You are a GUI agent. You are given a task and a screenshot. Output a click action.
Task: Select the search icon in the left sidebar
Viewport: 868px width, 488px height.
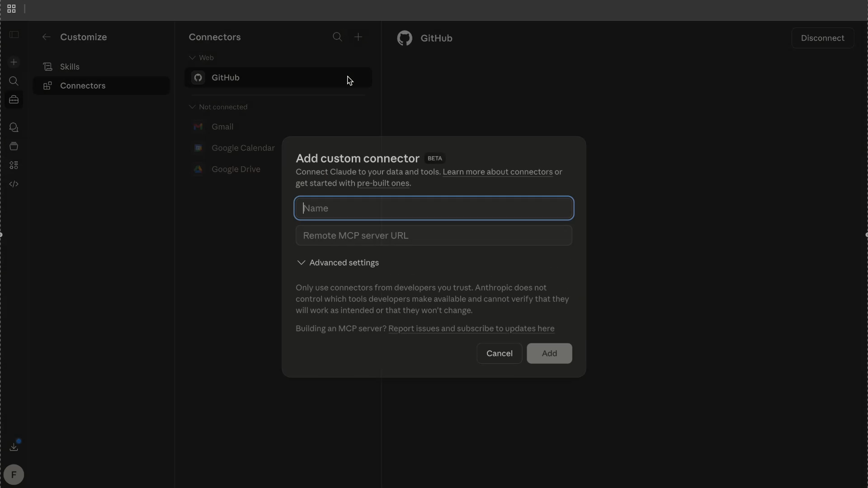(14, 81)
